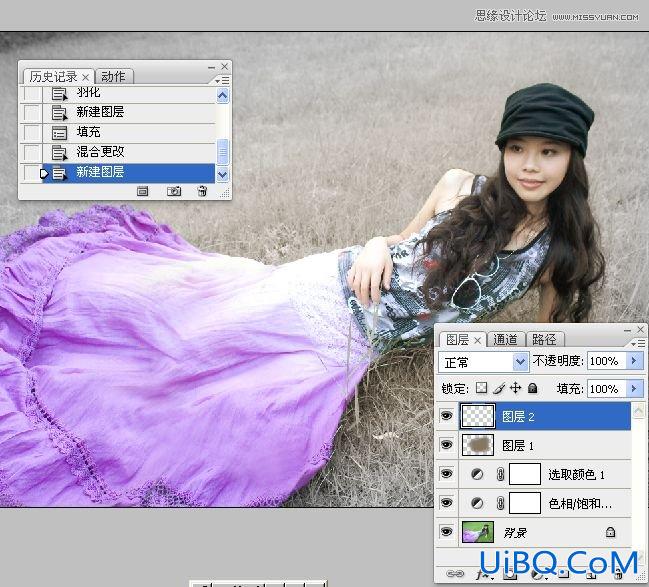Close the 历史记录 tab with its x
Image resolution: width=649 pixels, height=587 pixels.
(x=85, y=77)
